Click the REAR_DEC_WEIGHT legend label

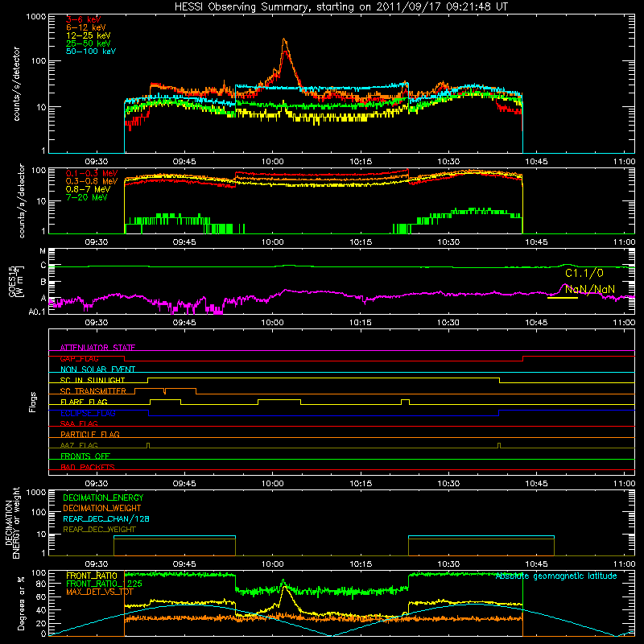point(99,530)
